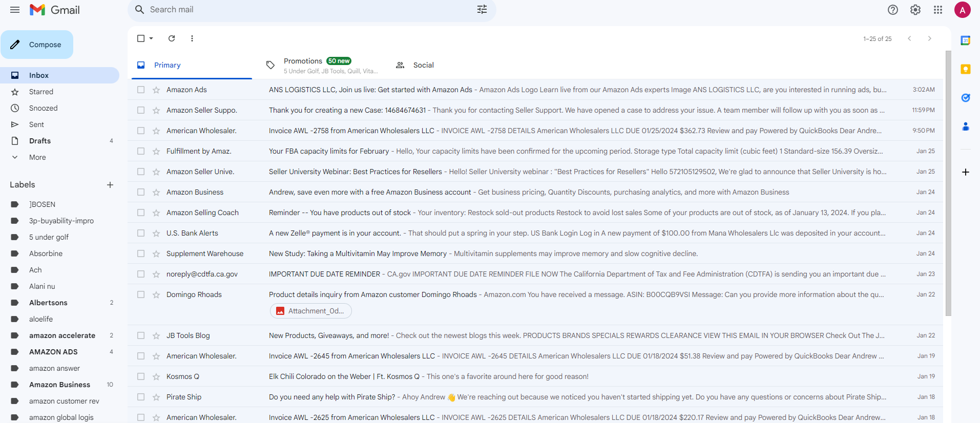
Task: Get add-ons plus icon
Action: point(966,172)
